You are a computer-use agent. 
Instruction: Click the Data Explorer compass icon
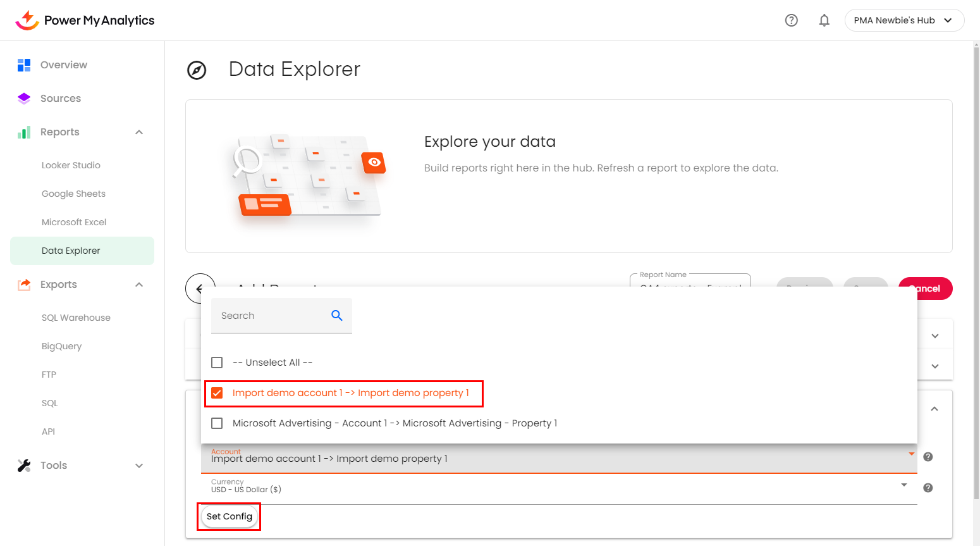click(x=197, y=70)
